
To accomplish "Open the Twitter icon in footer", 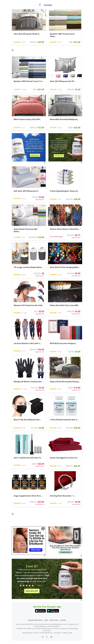I will tap(51, 637).
